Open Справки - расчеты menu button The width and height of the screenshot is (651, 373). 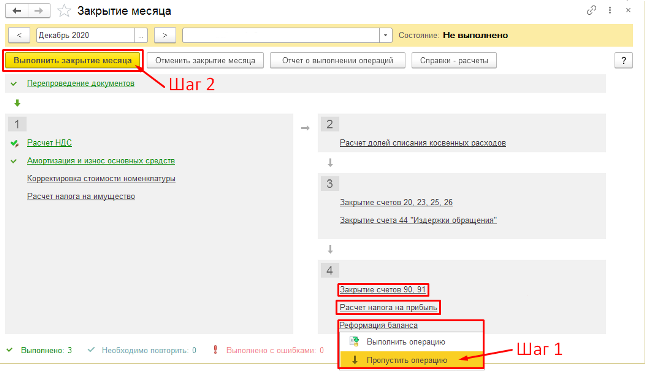(454, 61)
